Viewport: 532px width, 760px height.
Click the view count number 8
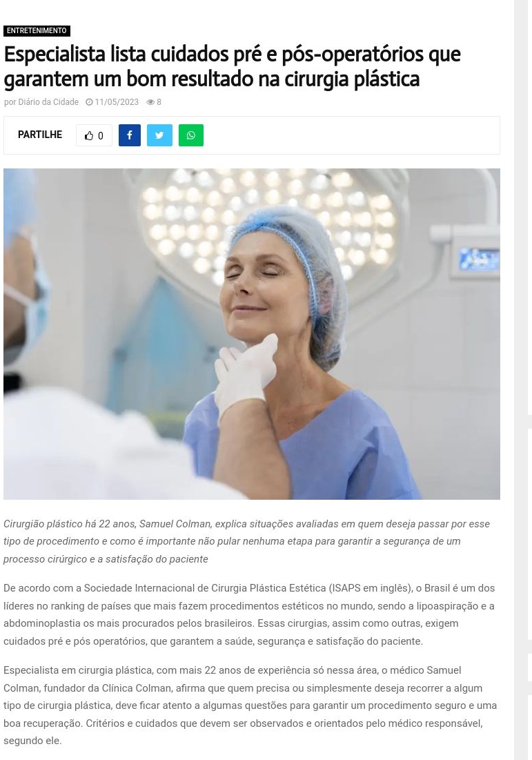(x=159, y=102)
